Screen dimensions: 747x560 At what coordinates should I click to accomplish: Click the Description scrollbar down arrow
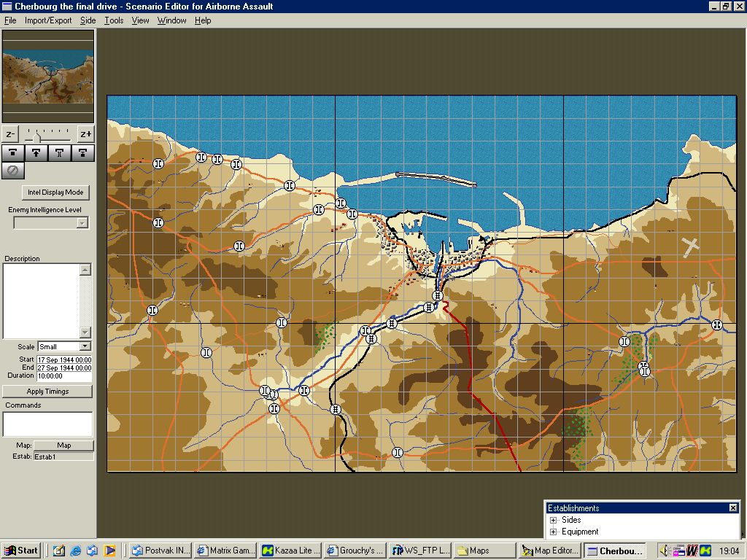pyautogui.click(x=85, y=332)
